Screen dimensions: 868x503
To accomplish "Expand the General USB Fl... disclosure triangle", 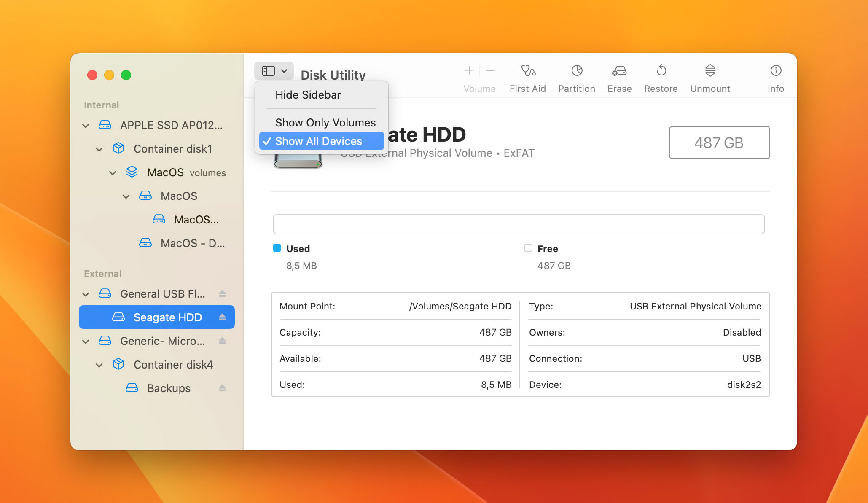I will point(88,293).
